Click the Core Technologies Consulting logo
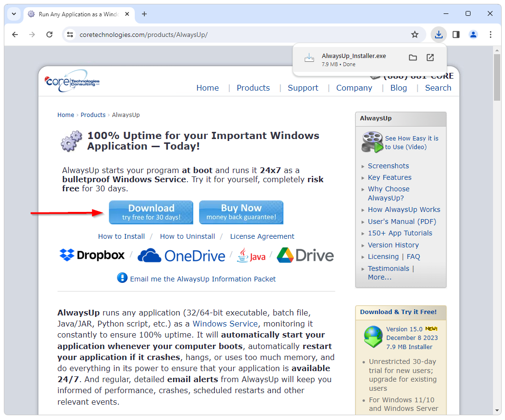The height and width of the screenshot is (420, 505). (72, 81)
